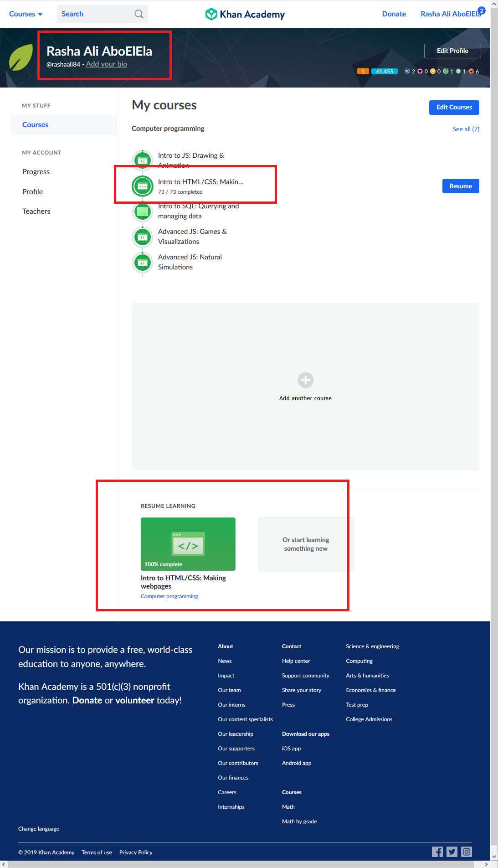Image resolution: width=498 pixels, height=868 pixels.
Task: Click the leaf avatar profile picture
Action: click(x=21, y=57)
